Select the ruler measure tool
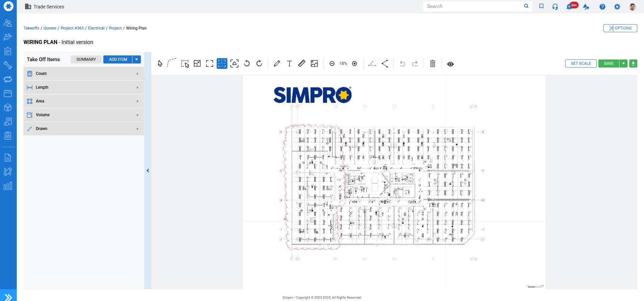The image size is (644, 301). point(302,63)
